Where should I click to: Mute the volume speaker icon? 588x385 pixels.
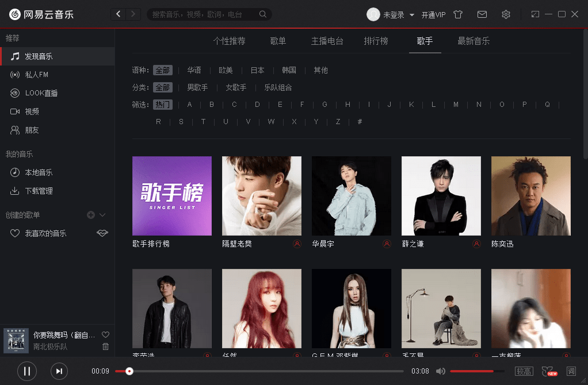point(441,371)
